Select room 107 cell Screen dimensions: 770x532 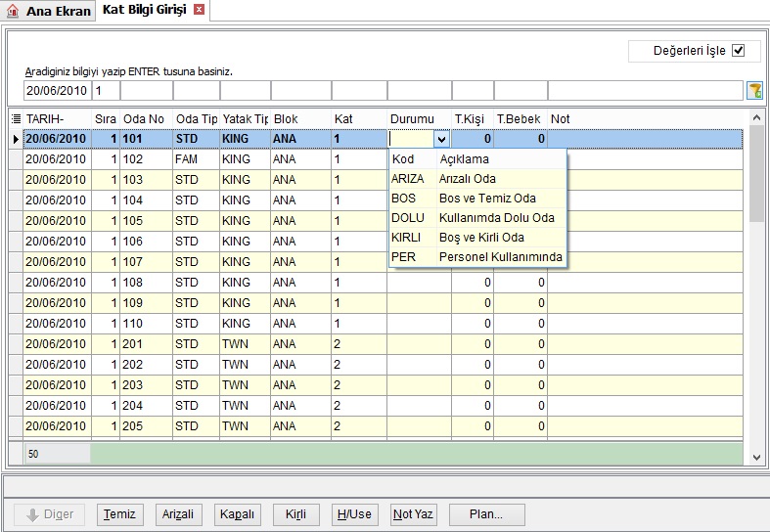(x=147, y=262)
